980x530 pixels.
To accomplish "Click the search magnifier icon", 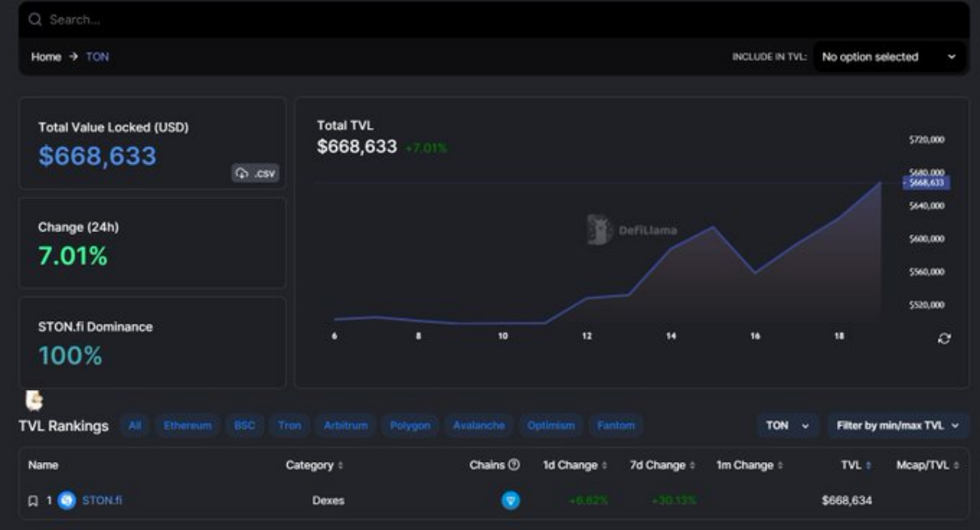I will tap(34, 20).
